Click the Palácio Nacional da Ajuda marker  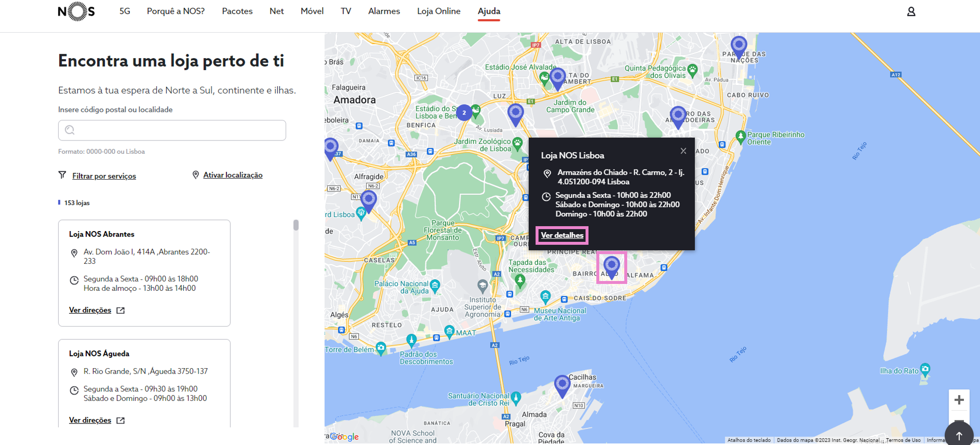[x=435, y=285]
